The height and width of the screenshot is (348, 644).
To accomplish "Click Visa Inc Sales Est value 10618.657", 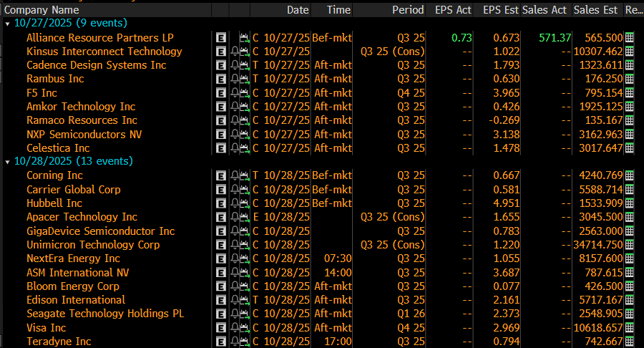I will (x=598, y=328).
